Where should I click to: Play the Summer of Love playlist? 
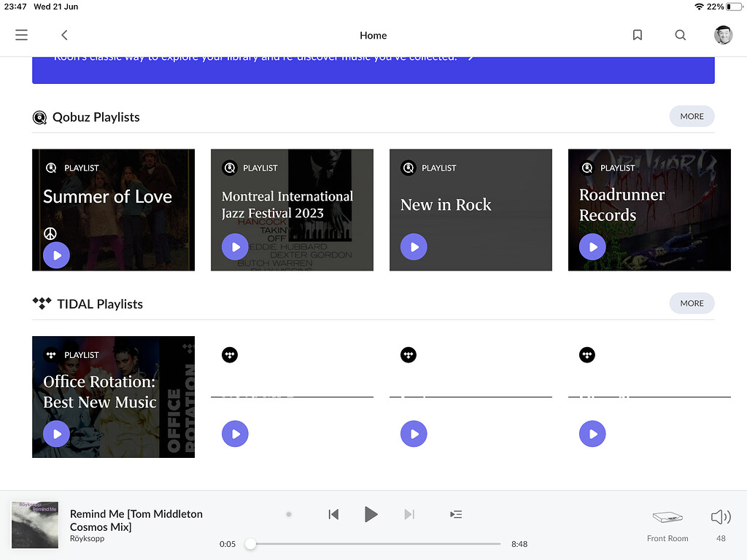(56, 254)
